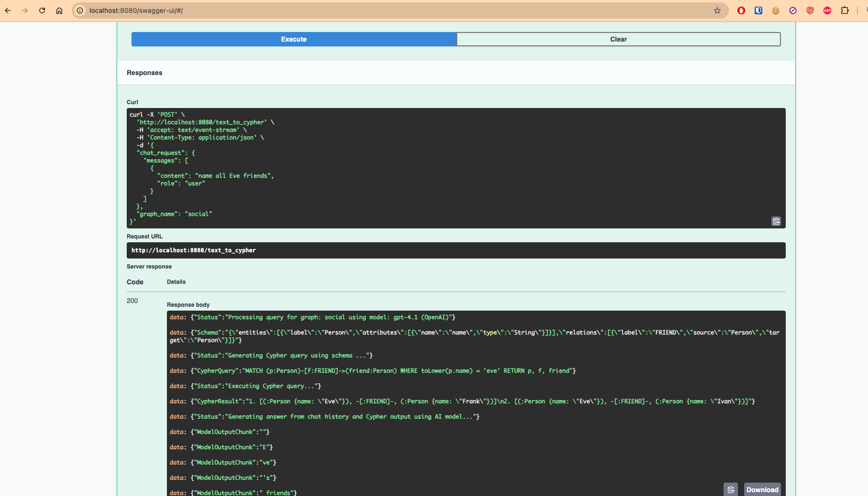Click the "Processing query for graph" status line
The image size is (868, 496).
(x=312, y=317)
